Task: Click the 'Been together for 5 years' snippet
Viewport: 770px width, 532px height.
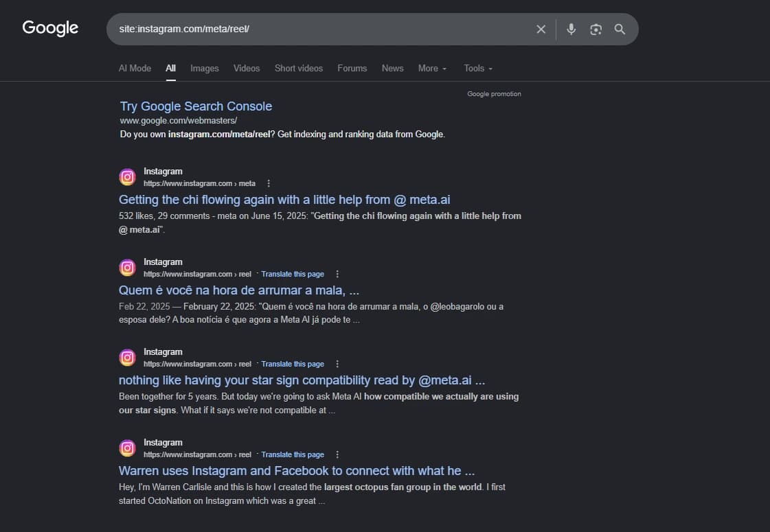Action: (x=319, y=404)
